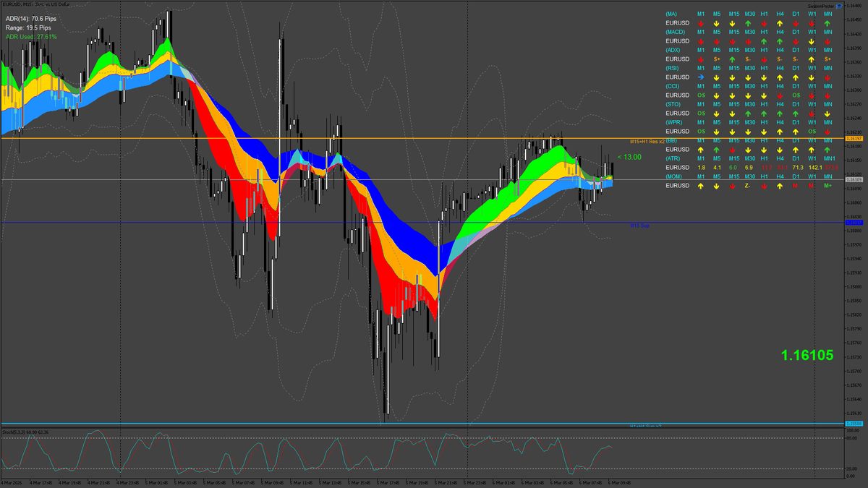Click the ATR value 373.6 for MN1
The image size is (868, 488).
pyautogui.click(x=830, y=168)
